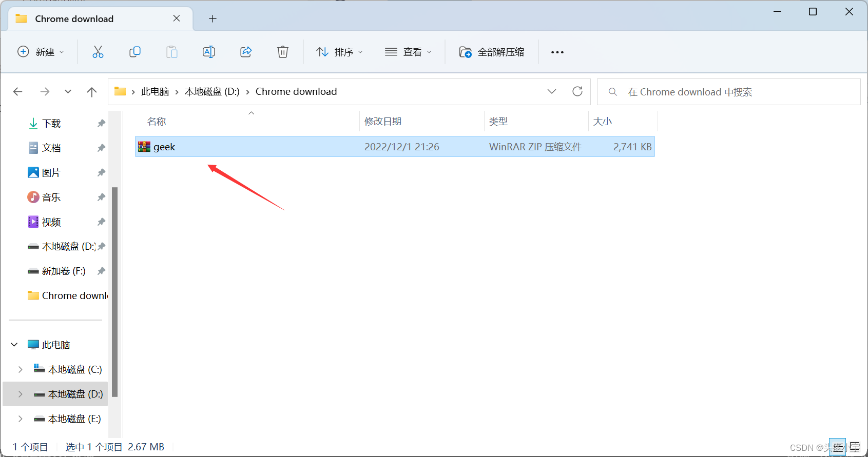Sort by 大小 column header
This screenshot has width=868, height=457.
tap(602, 122)
